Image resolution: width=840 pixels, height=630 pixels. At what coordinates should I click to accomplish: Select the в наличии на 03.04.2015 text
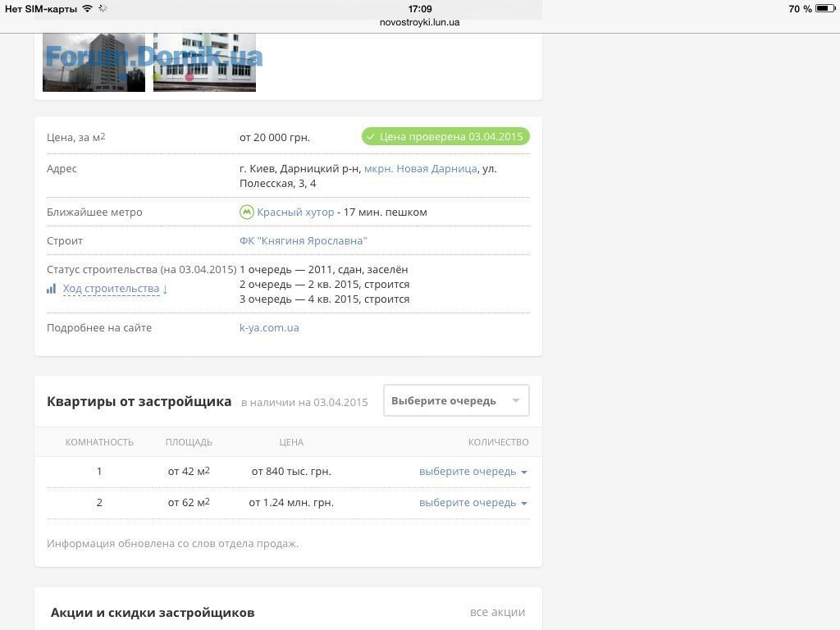(x=304, y=403)
